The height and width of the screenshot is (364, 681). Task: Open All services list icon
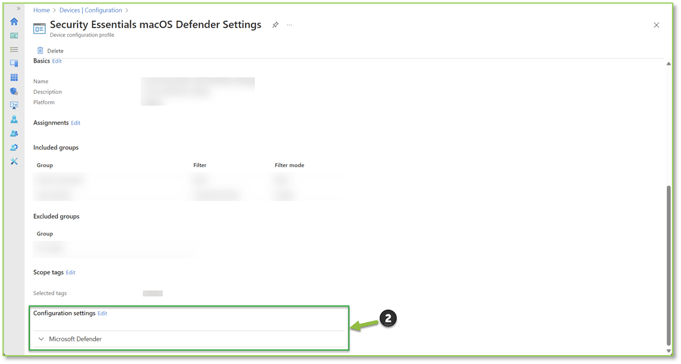[x=14, y=50]
